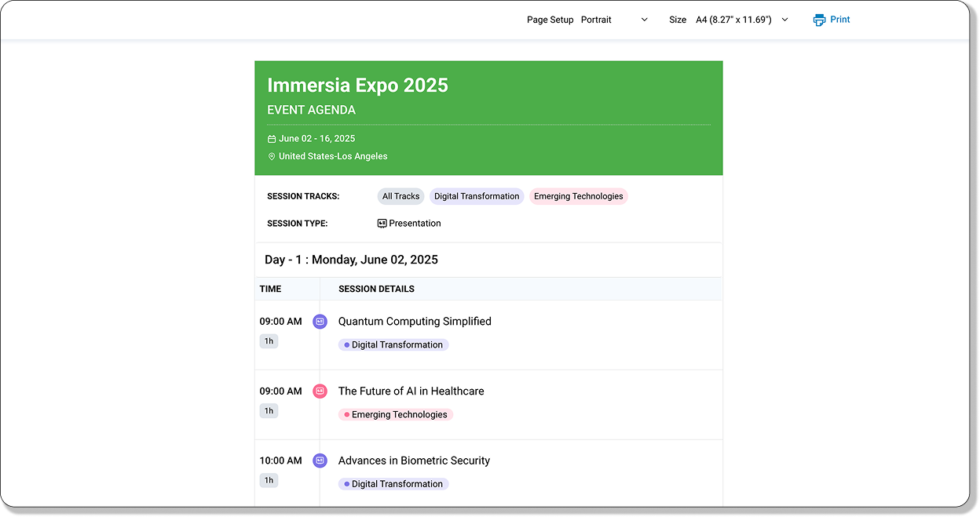Select the All Tracks filter

point(400,197)
